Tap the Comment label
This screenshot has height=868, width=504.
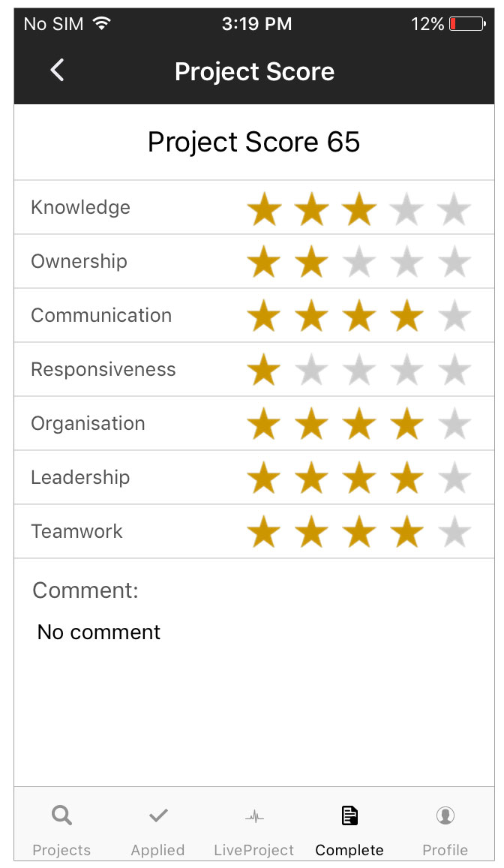(x=85, y=590)
